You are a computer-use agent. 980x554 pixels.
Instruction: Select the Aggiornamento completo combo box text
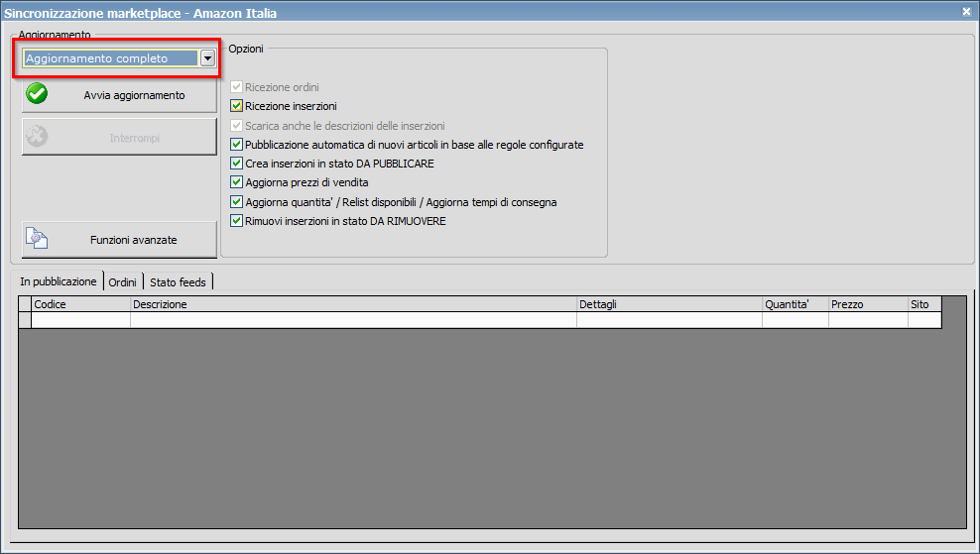click(111, 58)
